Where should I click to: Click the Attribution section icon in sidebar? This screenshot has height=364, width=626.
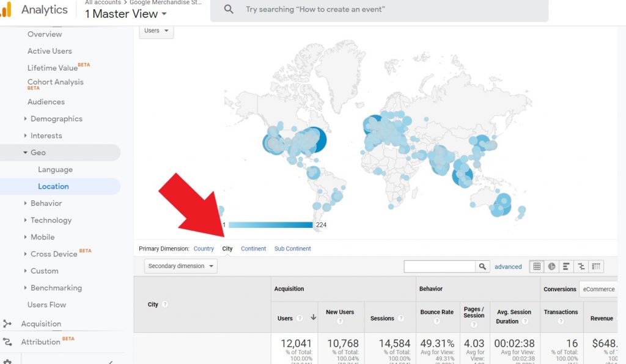7,341
